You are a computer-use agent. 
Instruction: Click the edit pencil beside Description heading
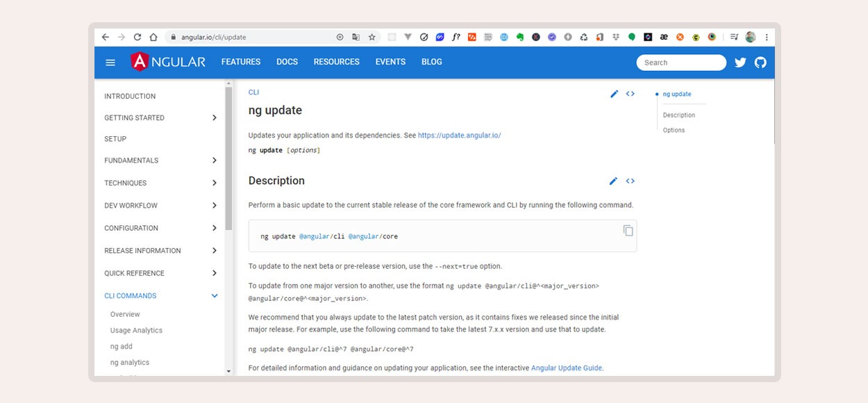pyautogui.click(x=613, y=181)
